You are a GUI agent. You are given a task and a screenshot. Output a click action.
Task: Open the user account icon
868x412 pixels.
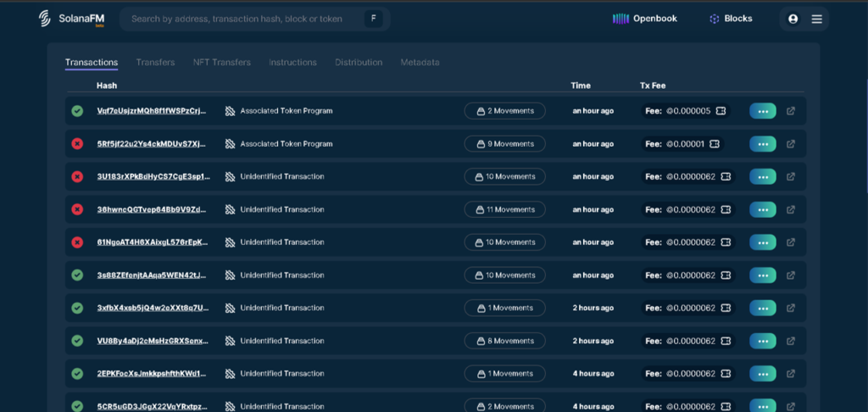click(793, 19)
